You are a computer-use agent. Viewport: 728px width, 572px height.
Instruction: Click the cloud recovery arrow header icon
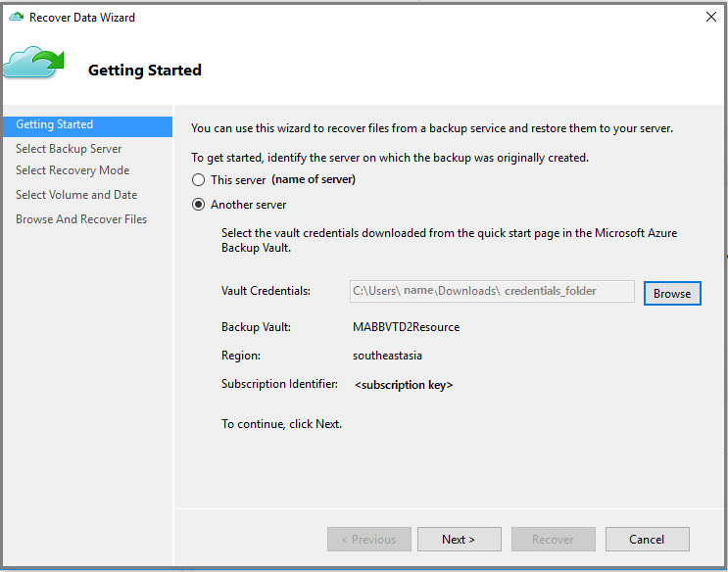coord(33,63)
